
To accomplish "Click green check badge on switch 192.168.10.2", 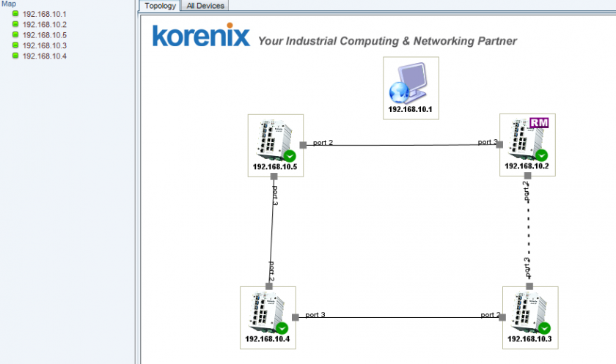I will 541,155.
